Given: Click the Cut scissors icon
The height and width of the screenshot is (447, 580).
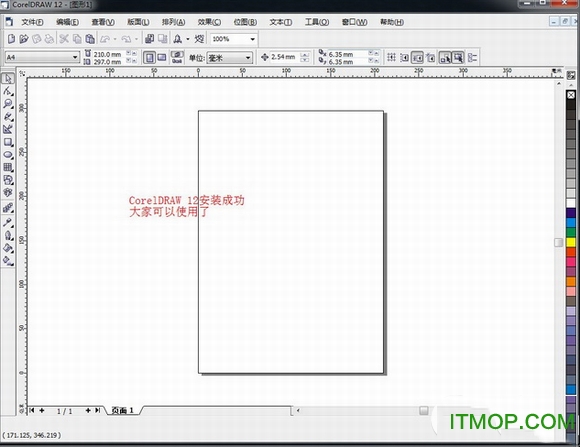Looking at the screenshot, I should (x=64, y=38).
